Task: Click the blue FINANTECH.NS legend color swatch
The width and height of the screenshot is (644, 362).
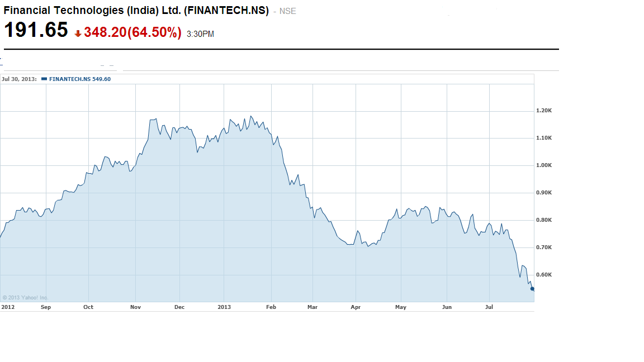Action: click(x=44, y=79)
